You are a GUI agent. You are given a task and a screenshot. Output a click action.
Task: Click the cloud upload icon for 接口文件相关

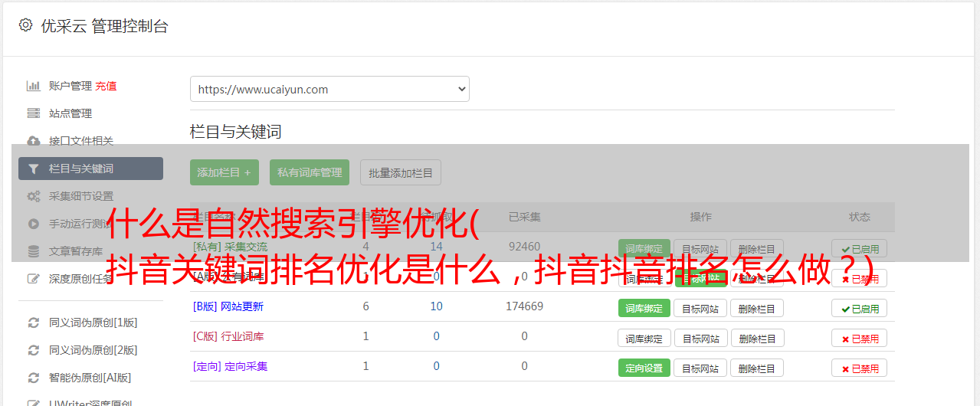34,141
